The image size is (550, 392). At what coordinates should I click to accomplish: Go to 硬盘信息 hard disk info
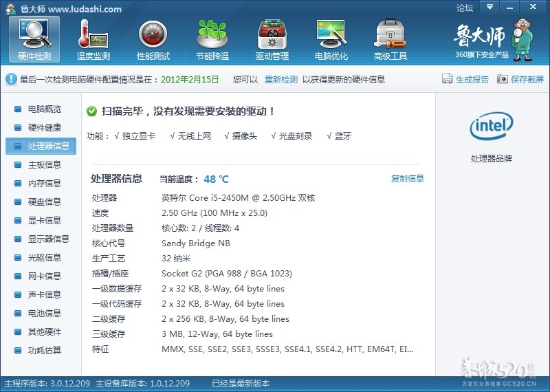pos(44,202)
